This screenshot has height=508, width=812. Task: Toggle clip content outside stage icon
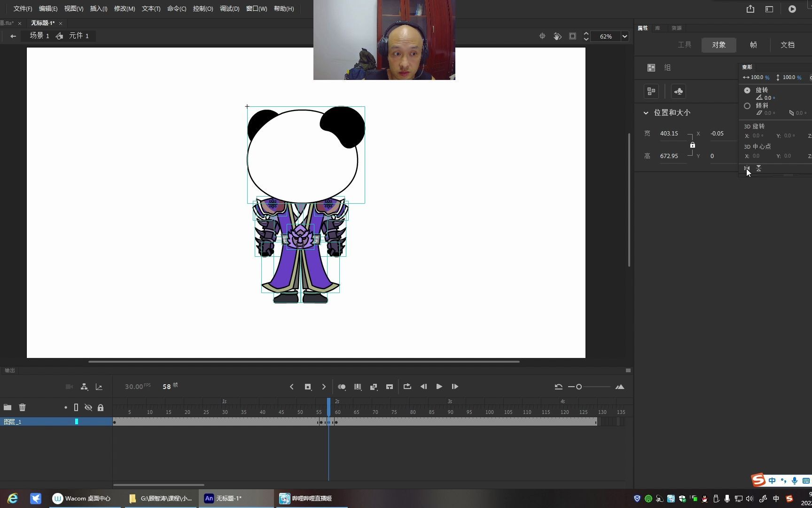point(572,36)
